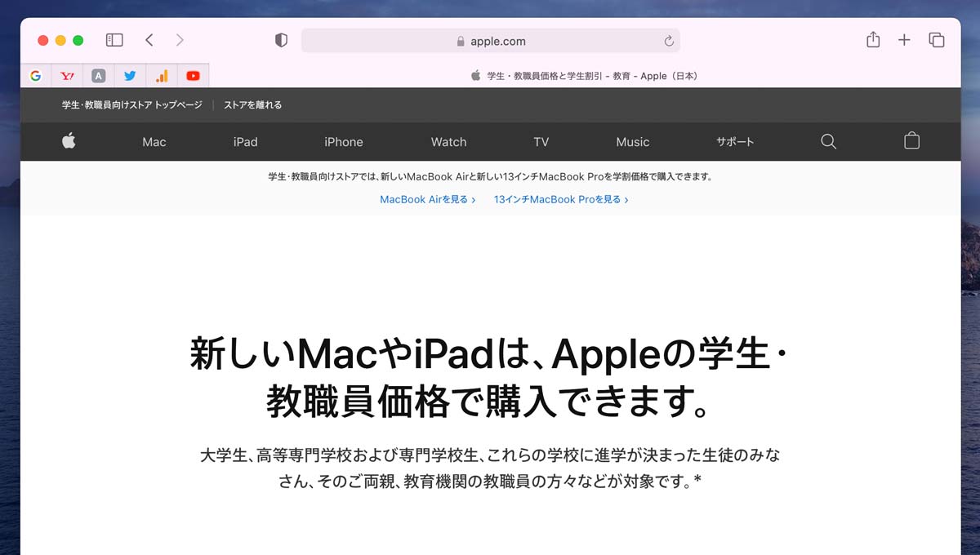Open the Google favorite
Viewport: 980px width, 555px height.
pyautogui.click(x=35, y=76)
